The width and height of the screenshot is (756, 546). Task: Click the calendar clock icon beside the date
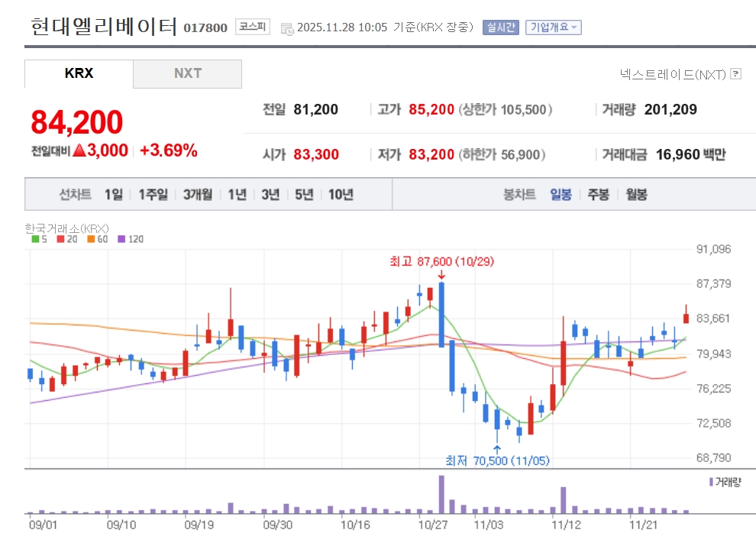point(287,29)
